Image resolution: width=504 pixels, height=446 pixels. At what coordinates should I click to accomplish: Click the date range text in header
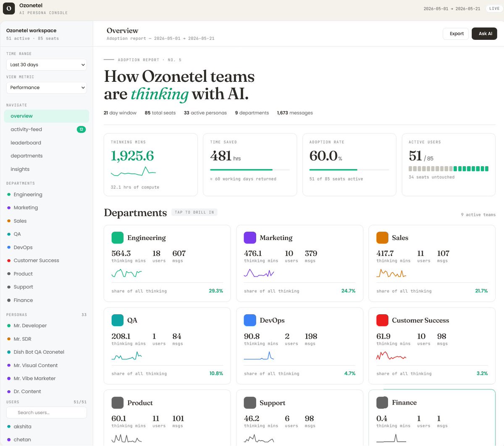pyautogui.click(x=451, y=8)
